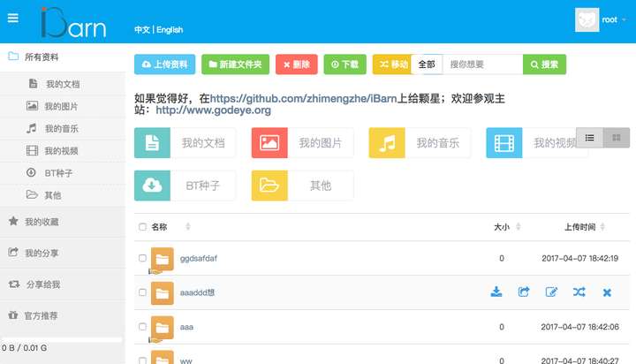The width and height of the screenshot is (636, 364).
Task: Sort by 大小 column arrows
Action: click(518, 227)
